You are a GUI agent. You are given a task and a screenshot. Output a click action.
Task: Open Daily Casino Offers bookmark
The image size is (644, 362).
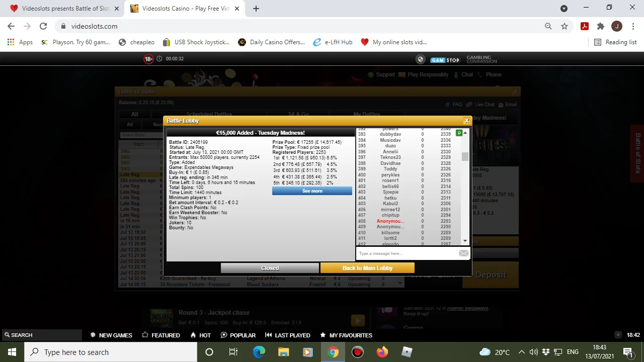click(272, 42)
